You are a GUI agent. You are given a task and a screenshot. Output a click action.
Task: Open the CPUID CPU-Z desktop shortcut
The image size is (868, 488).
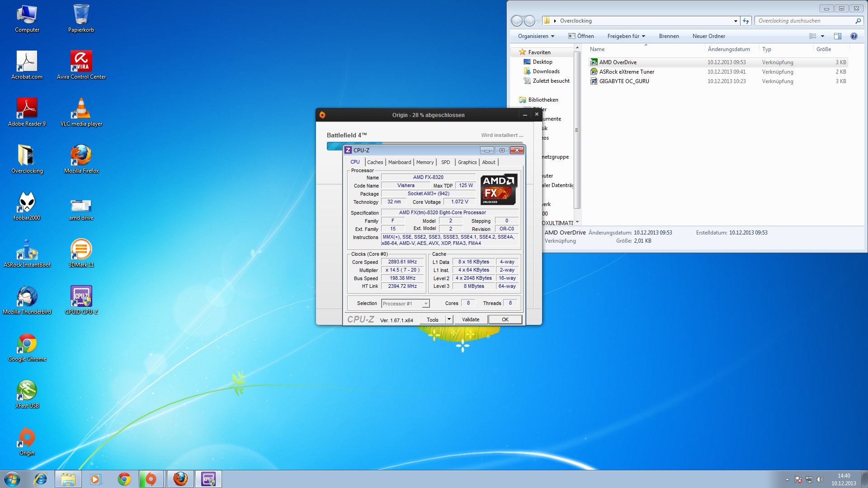coord(81,297)
